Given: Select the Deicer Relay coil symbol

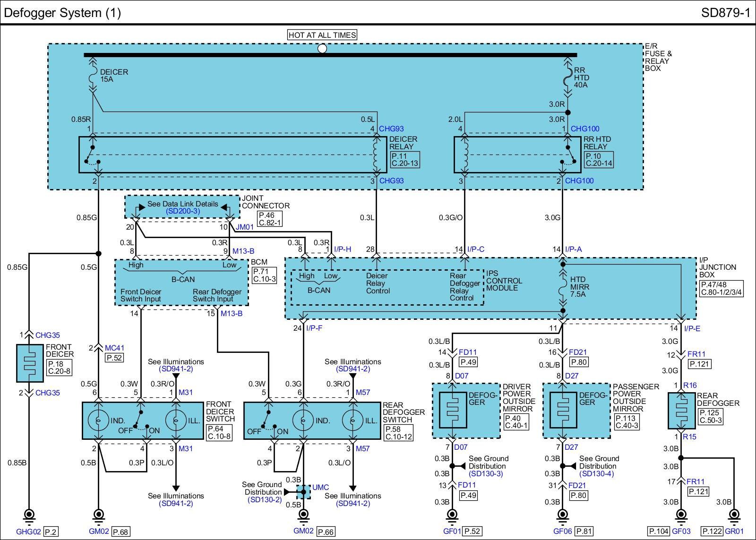Looking at the screenshot, I should pyautogui.click(x=377, y=154).
